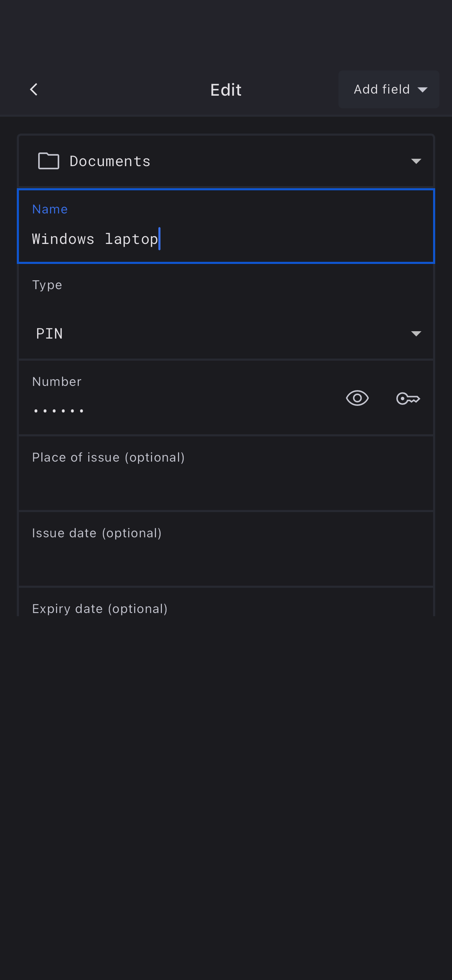Click the Type label
452x980 pixels.
pyautogui.click(x=47, y=285)
